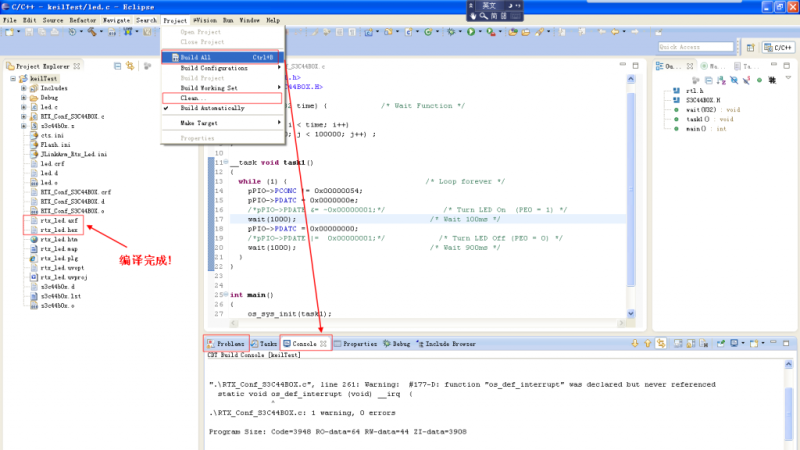Collapse the keilTest project tree

click(x=13, y=78)
